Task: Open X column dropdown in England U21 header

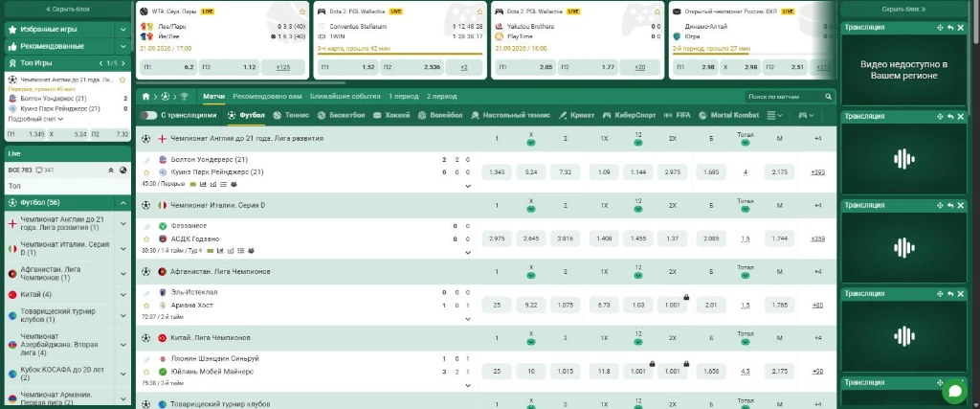Action: point(530,143)
